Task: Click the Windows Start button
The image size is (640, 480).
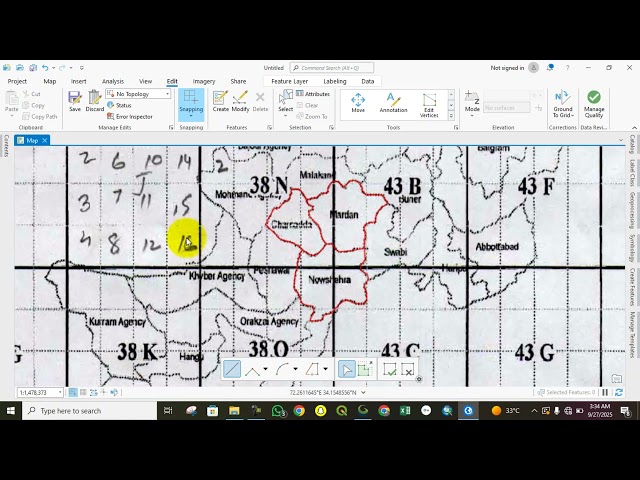Action: point(11,411)
